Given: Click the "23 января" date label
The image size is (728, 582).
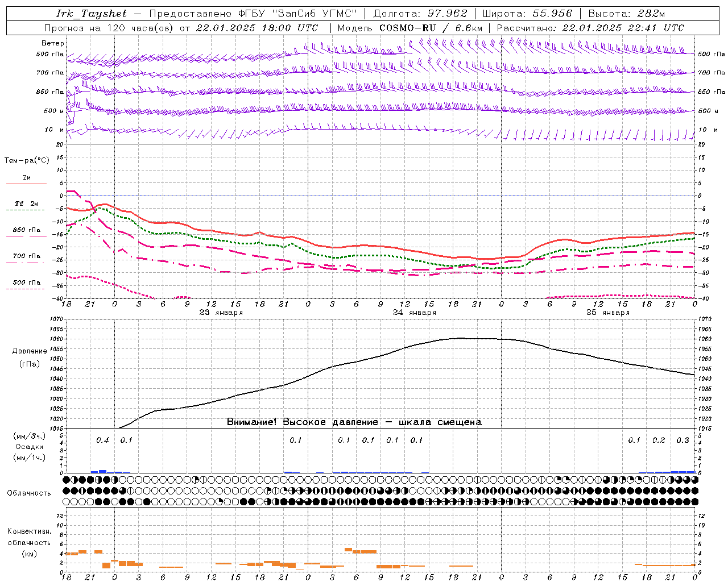Looking at the screenshot, I should (x=221, y=313).
